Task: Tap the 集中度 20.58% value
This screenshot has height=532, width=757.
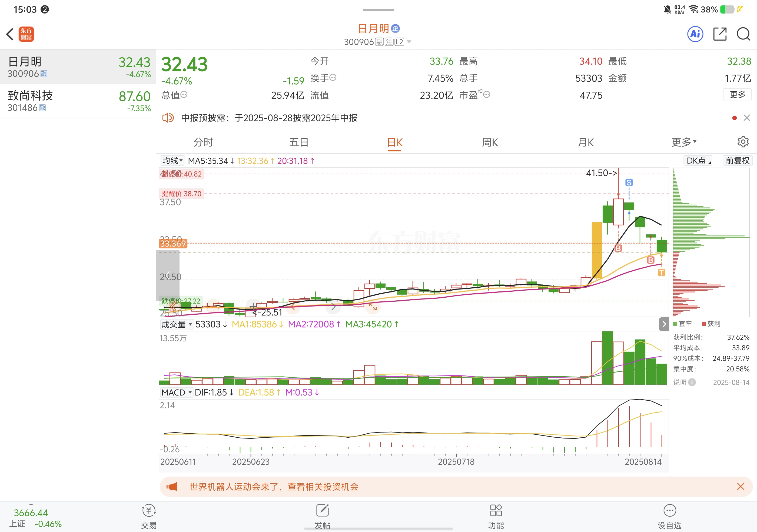Action: [x=738, y=369]
